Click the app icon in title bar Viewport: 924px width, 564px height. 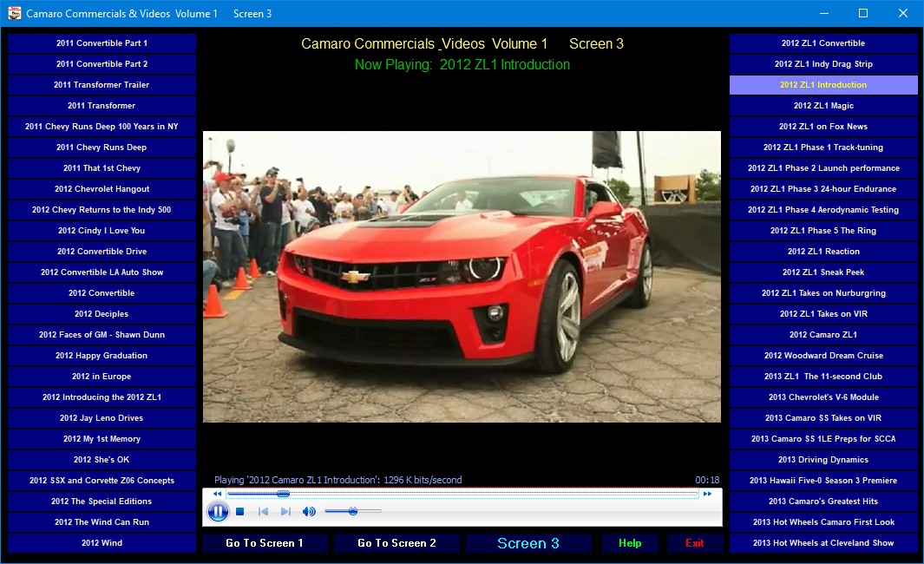[14, 13]
